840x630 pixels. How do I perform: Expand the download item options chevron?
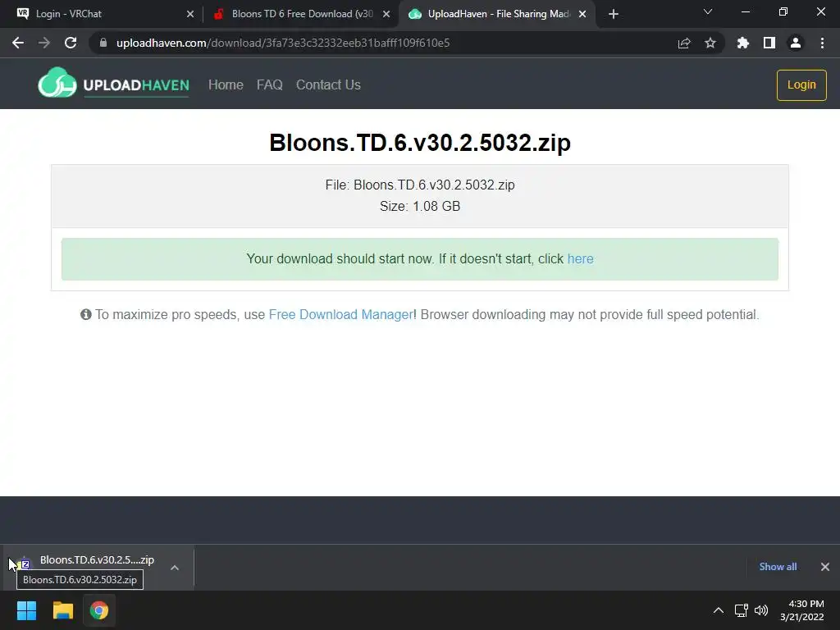point(175,568)
